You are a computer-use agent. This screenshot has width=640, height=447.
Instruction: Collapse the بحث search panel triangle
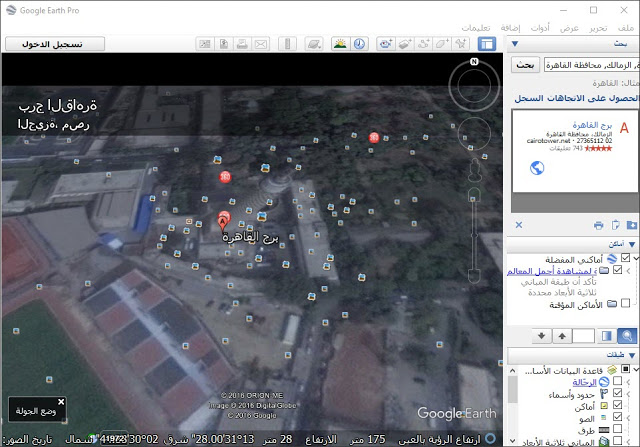[x=515, y=44]
